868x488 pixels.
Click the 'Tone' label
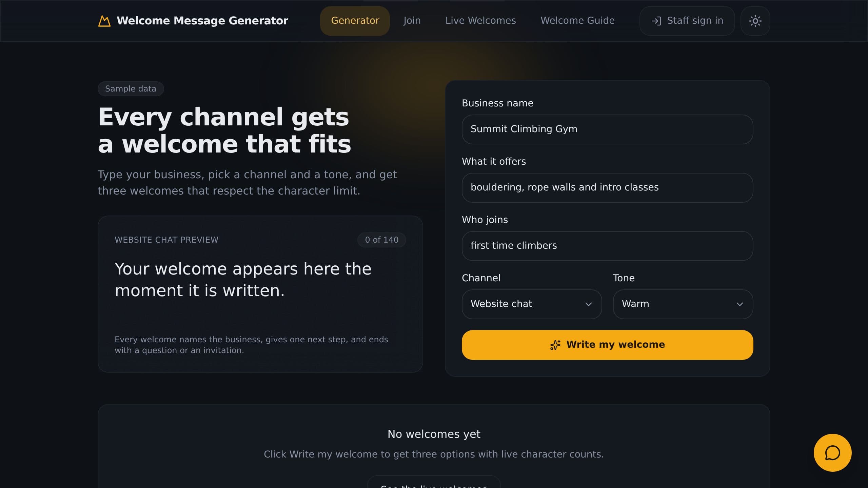pos(624,278)
